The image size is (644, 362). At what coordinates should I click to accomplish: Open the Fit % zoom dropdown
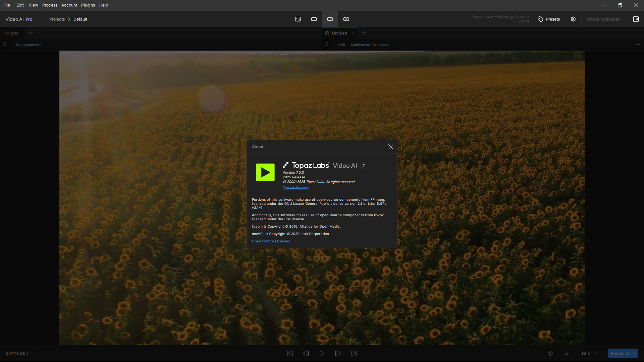click(590, 353)
